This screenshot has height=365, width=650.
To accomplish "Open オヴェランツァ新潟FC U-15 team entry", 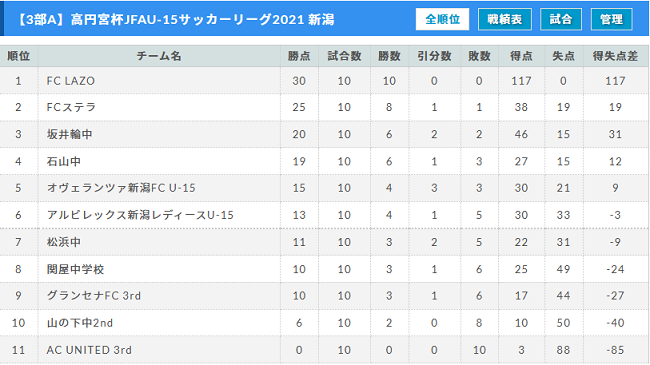I will coord(121,188).
